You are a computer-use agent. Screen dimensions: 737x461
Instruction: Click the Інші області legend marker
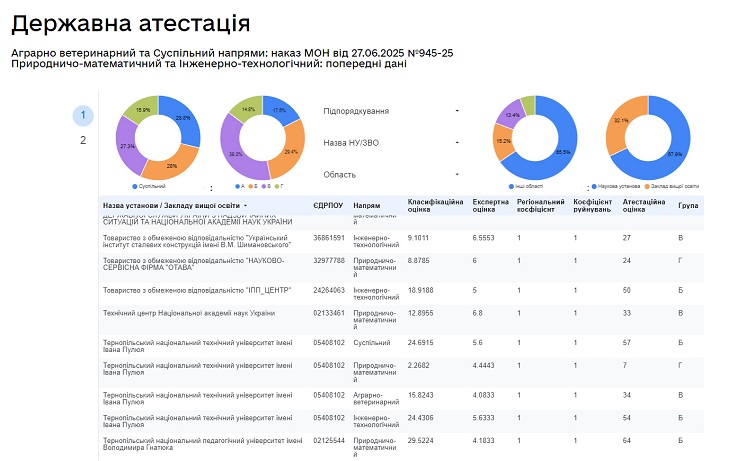click(x=511, y=186)
